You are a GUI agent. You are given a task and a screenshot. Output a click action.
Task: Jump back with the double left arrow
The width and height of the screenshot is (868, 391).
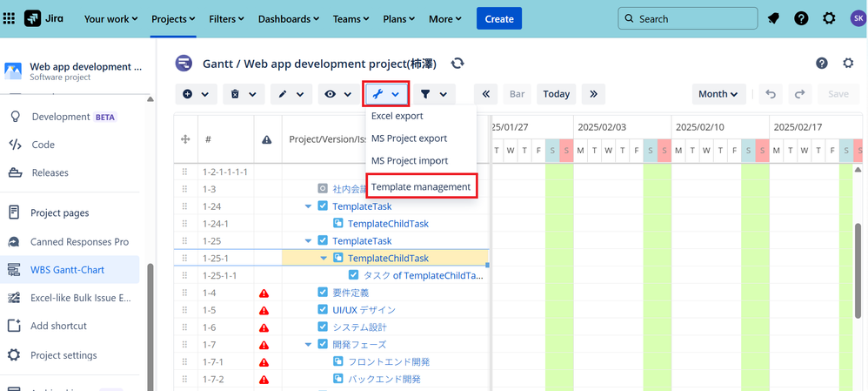485,94
